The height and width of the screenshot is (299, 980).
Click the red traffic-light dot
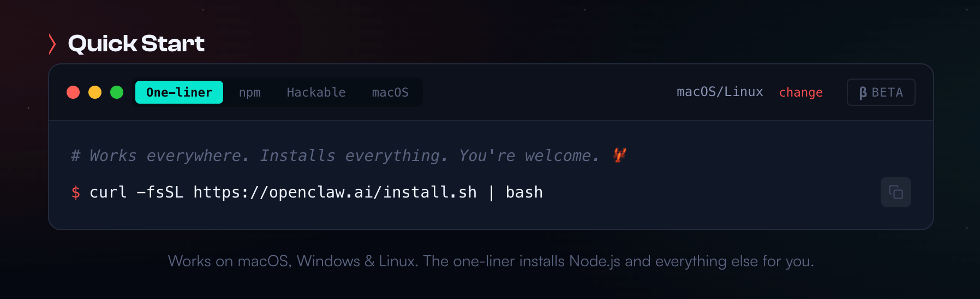[x=73, y=92]
